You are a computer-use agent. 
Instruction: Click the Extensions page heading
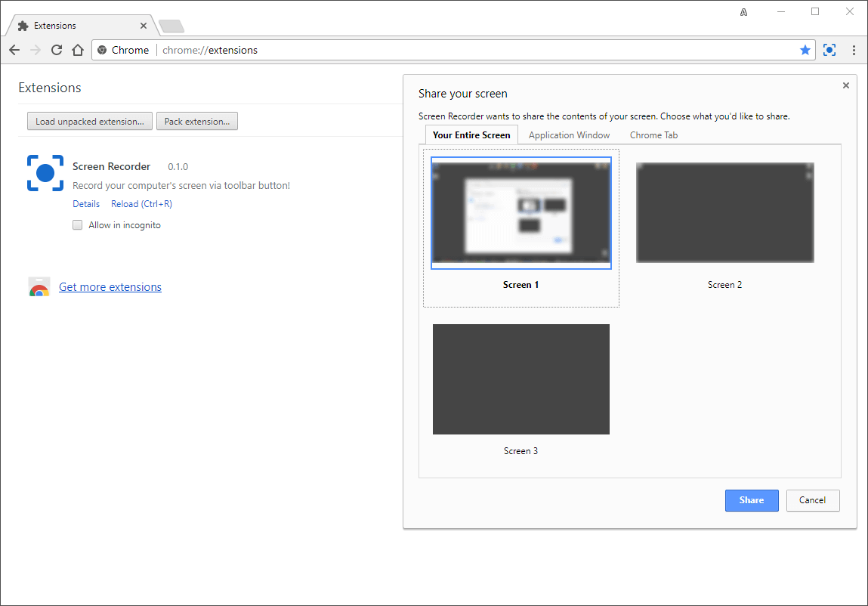50,88
